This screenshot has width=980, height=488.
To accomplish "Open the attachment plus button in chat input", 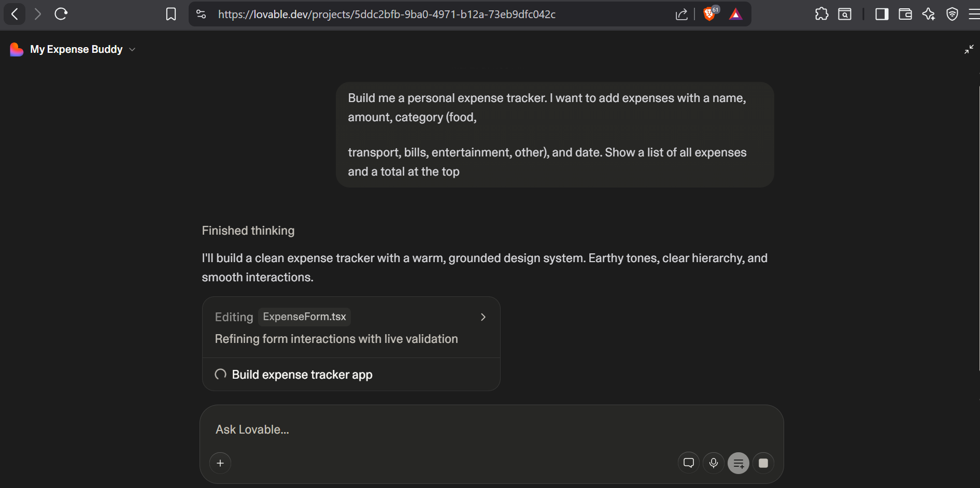I will click(220, 463).
